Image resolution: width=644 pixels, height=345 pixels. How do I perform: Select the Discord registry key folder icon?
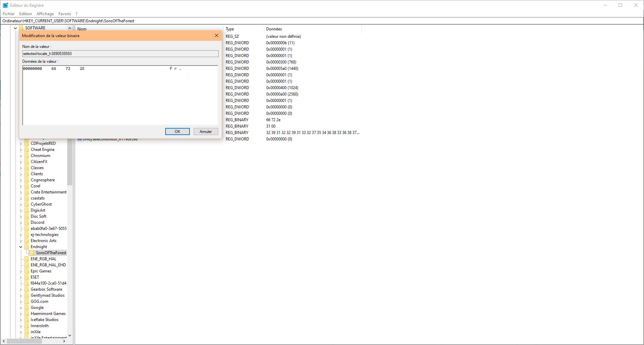[27, 222]
